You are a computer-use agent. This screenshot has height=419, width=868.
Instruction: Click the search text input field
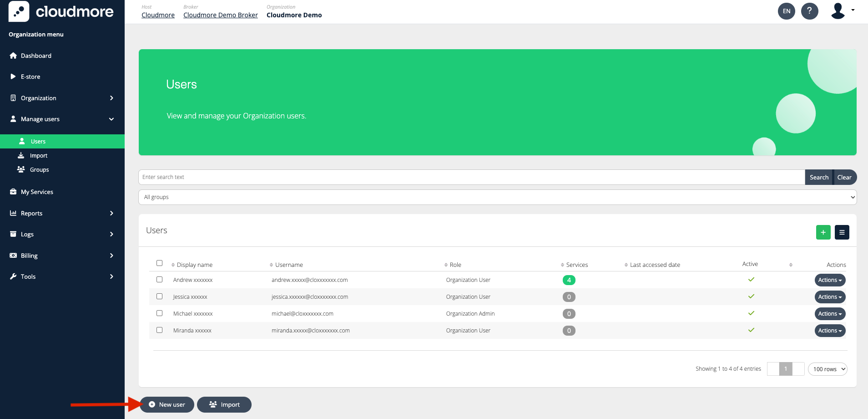click(471, 177)
